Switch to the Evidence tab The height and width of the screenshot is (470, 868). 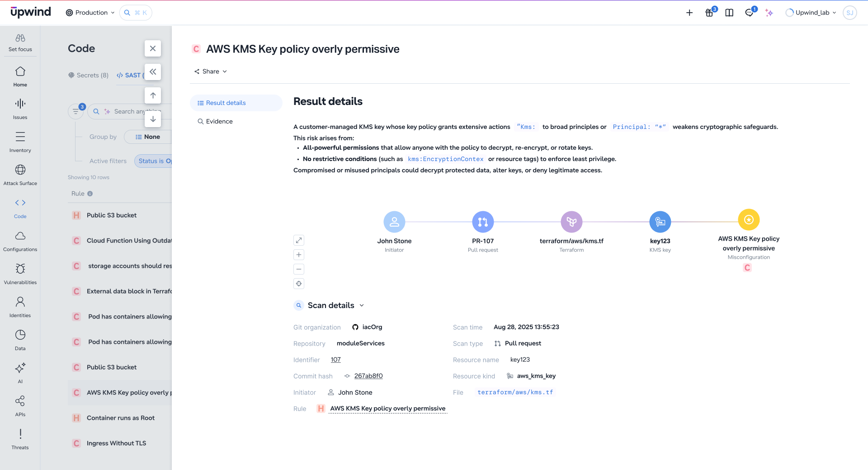pyautogui.click(x=219, y=121)
